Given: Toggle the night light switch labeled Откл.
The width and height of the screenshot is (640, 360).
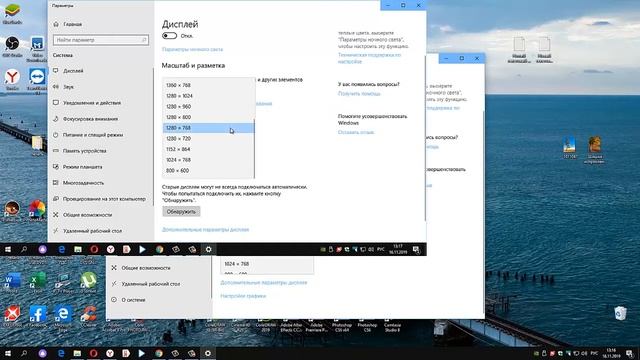Looking at the screenshot, I should point(169,36).
